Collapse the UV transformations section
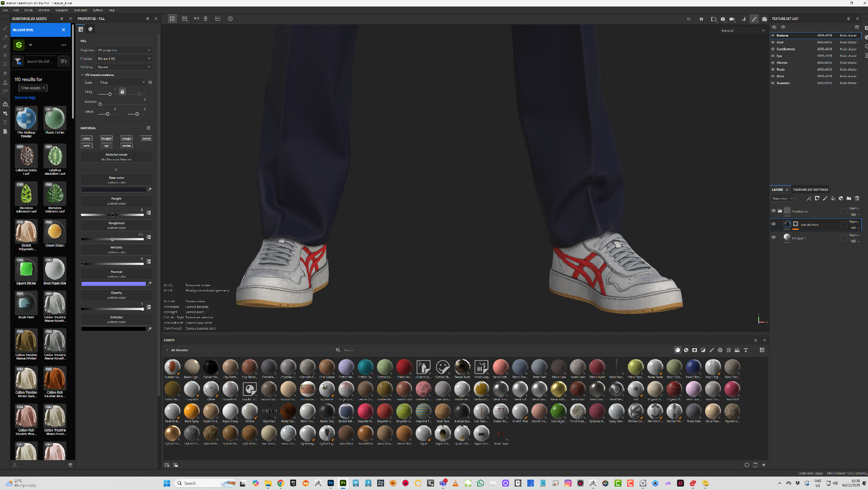868x490 pixels. click(x=82, y=75)
